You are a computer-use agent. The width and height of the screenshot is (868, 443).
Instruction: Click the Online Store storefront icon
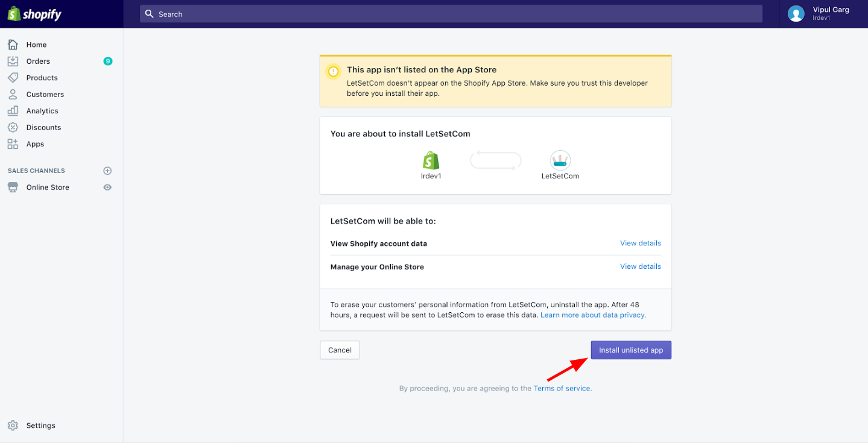(x=13, y=187)
